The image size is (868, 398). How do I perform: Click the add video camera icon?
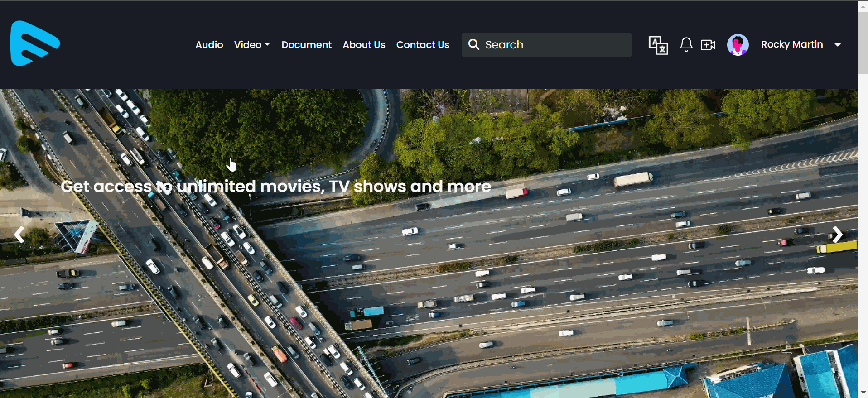(708, 44)
